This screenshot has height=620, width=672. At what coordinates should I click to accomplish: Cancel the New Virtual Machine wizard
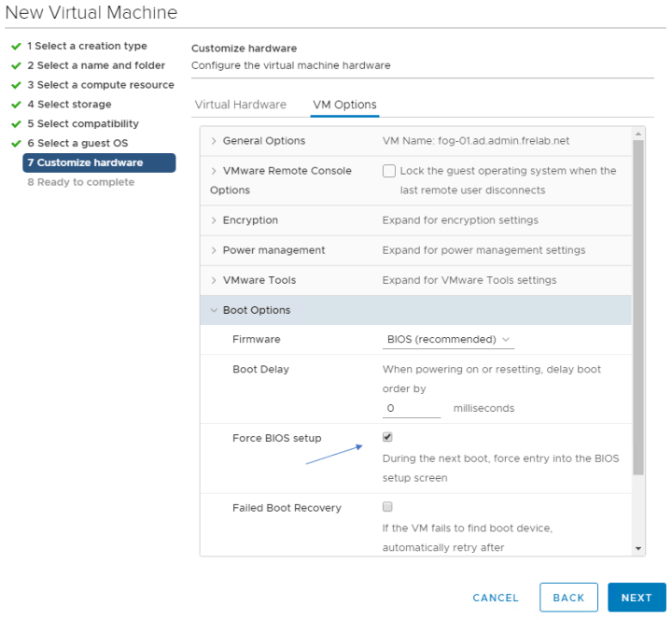click(x=496, y=598)
